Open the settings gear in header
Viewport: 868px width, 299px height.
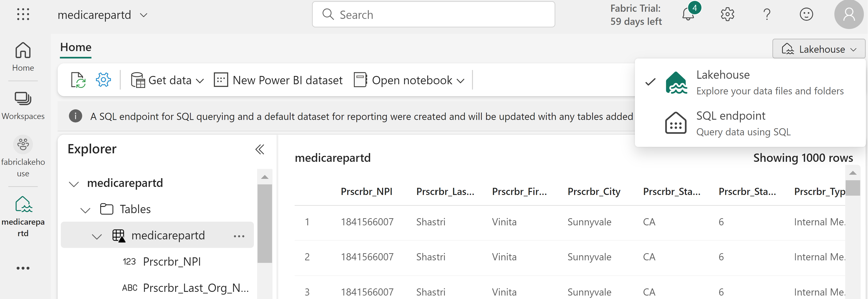tap(727, 15)
